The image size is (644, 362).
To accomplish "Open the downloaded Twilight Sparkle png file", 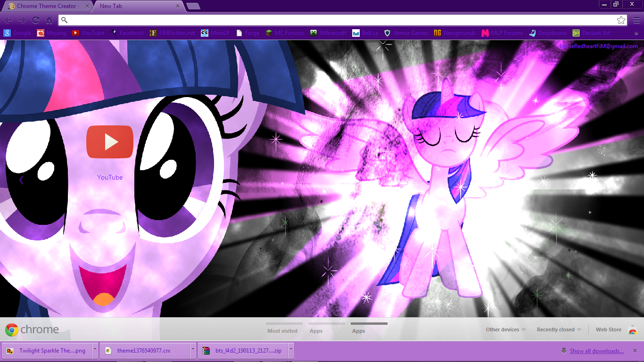I will (x=47, y=351).
